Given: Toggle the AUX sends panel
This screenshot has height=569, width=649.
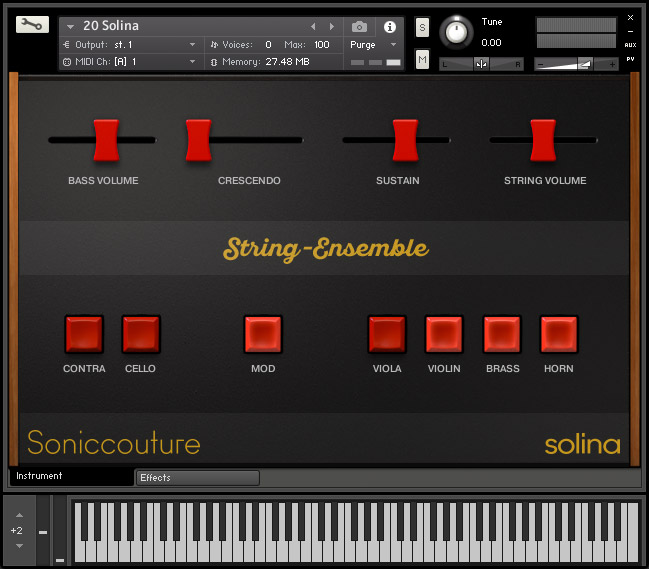Looking at the screenshot, I should (x=630, y=45).
